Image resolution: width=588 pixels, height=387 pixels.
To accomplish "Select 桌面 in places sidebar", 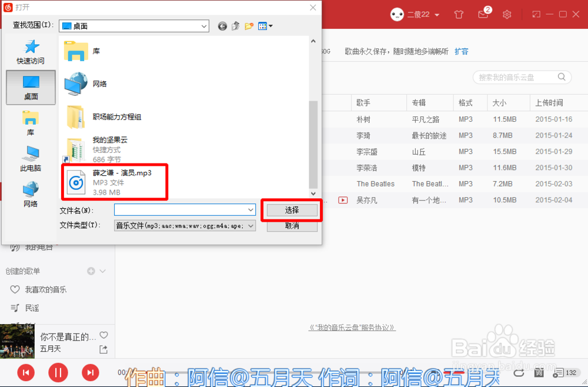I will click(x=31, y=88).
